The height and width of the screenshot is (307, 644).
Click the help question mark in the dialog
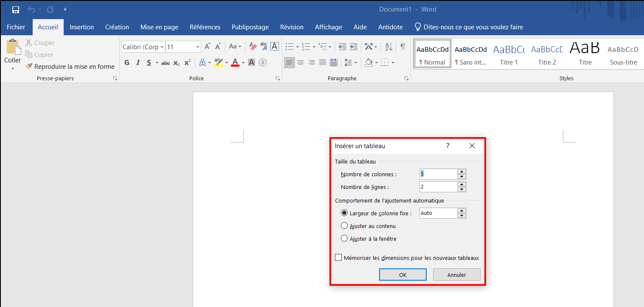[447, 146]
